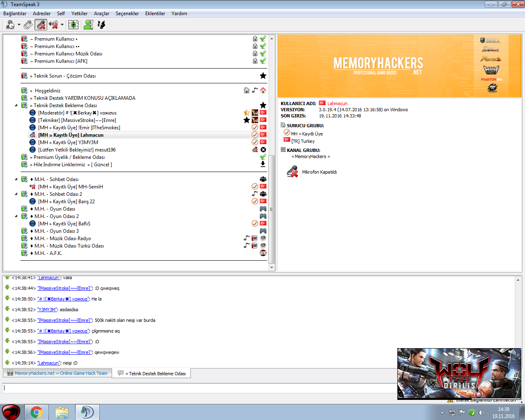Open the Yardım menu

[179, 14]
